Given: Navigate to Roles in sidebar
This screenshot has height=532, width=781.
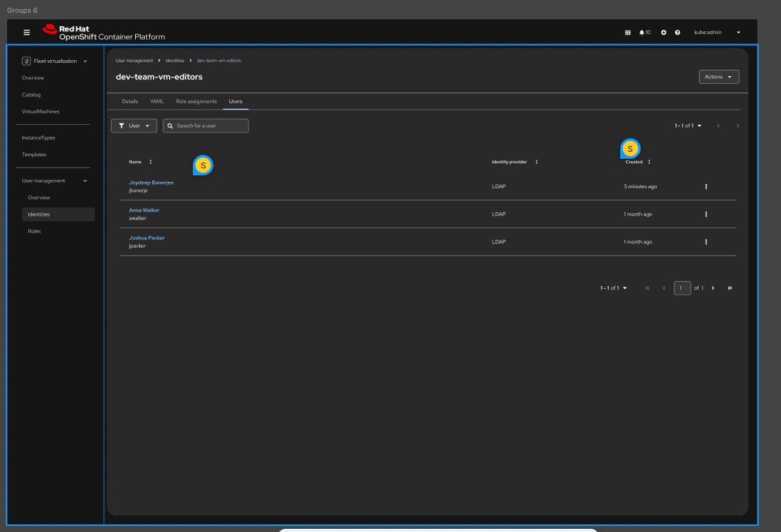Looking at the screenshot, I should pyautogui.click(x=35, y=231).
